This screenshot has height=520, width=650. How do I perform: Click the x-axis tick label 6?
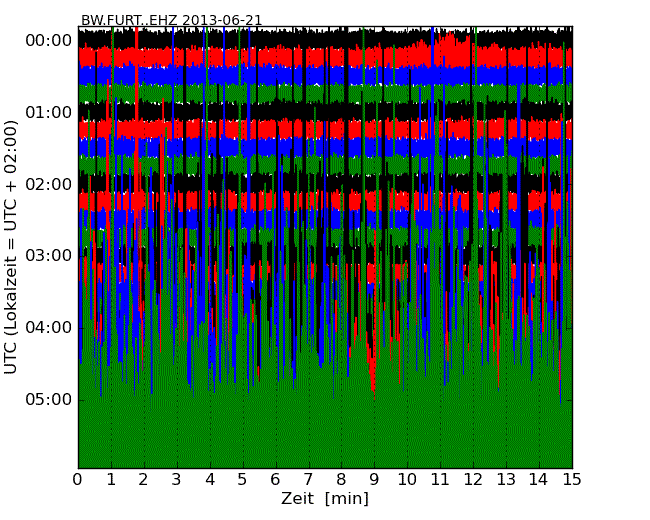pos(276,480)
